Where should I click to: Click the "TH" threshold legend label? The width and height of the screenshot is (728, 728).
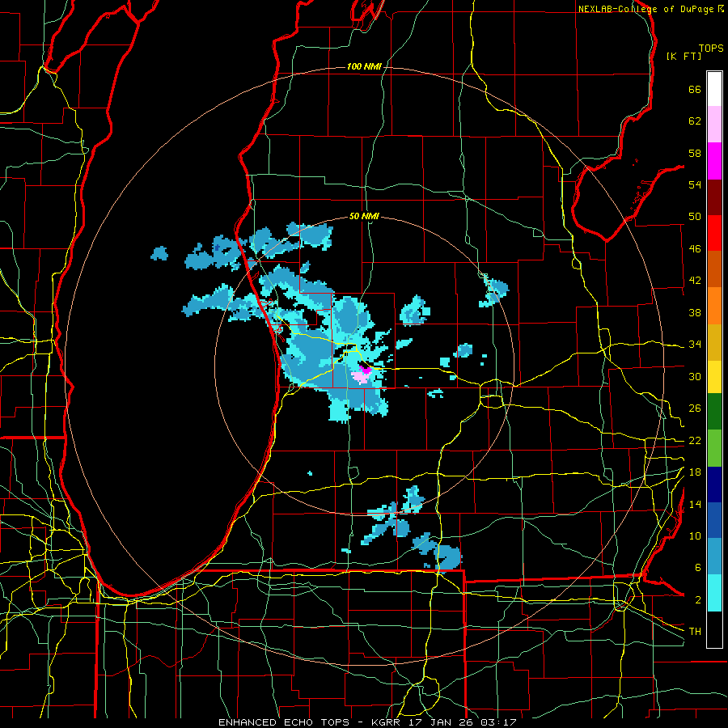695,632
